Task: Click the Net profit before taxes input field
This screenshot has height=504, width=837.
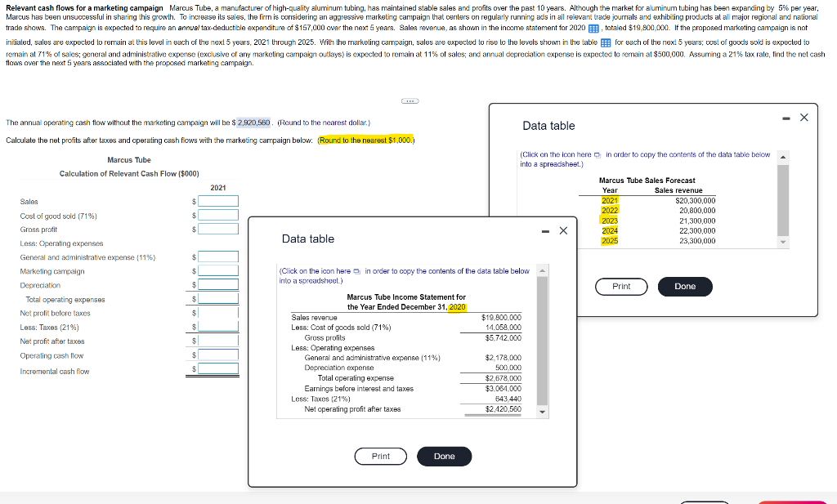Action: (x=218, y=312)
